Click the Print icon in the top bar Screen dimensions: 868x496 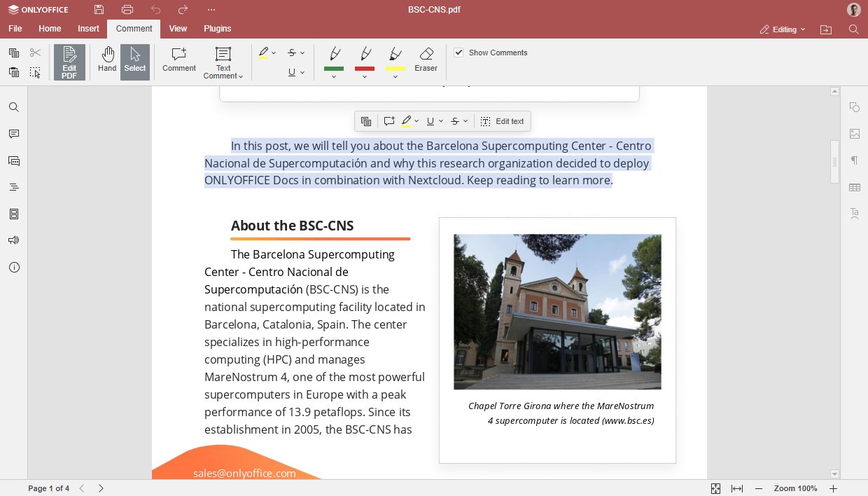click(x=127, y=9)
